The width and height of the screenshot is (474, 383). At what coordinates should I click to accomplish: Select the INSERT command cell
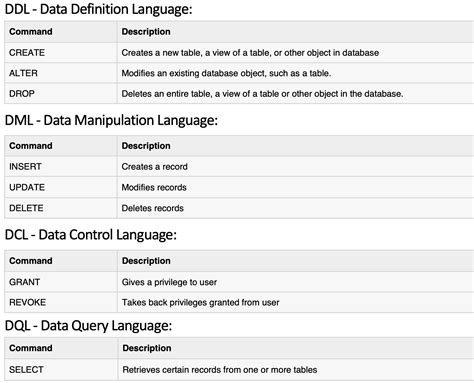click(x=61, y=167)
